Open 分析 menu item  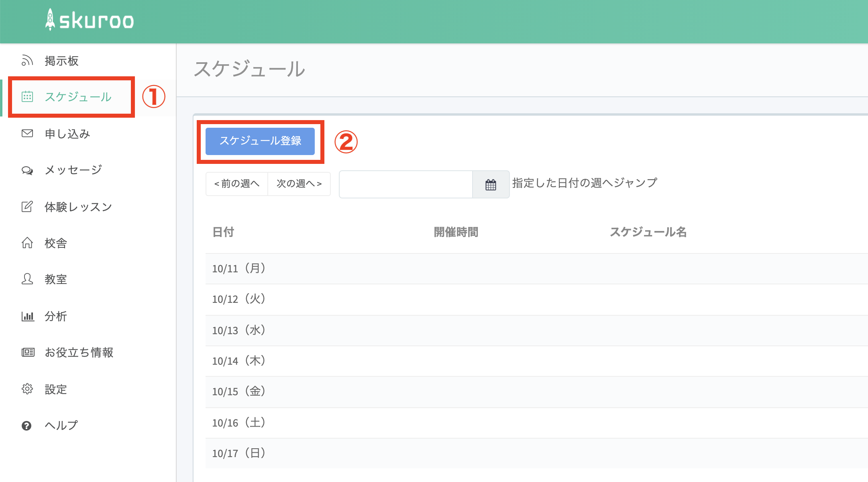tap(56, 316)
